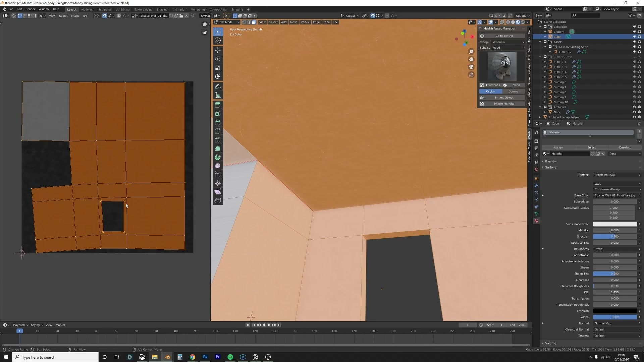Hide the Camera object in outliner

click(634, 32)
